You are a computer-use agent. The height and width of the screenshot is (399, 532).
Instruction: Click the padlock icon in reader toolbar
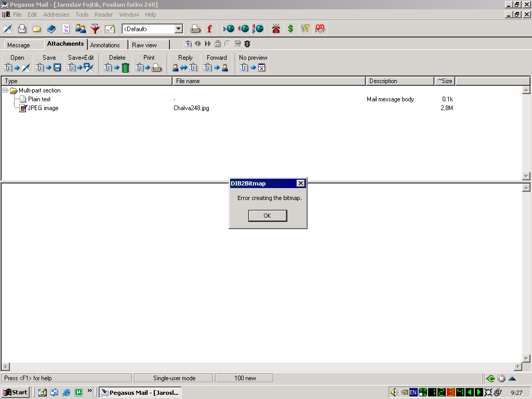pos(218,44)
